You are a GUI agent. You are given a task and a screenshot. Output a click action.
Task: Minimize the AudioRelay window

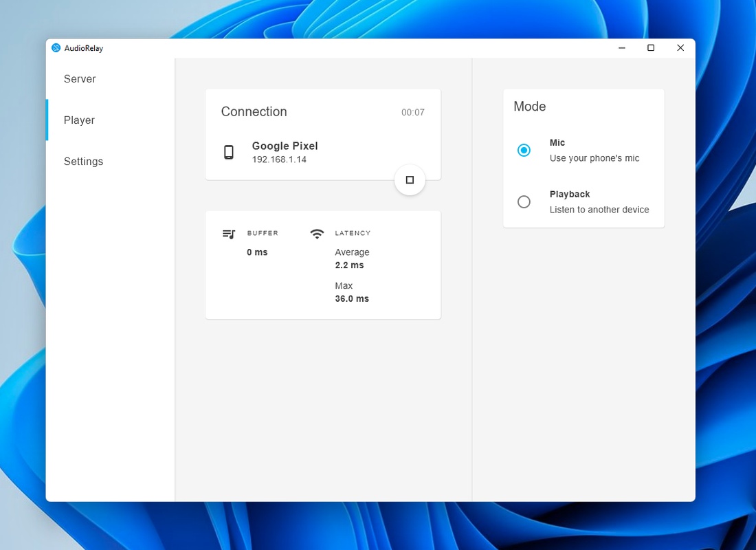point(621,48)
